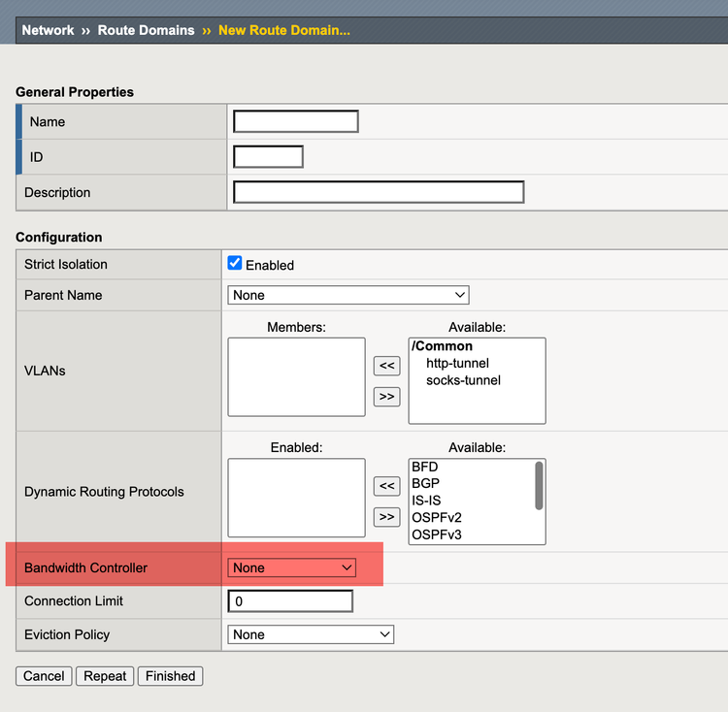Go to Network in the breadcrumb
The width and height of the screenshot is (728, 712).
click(48, 30)
